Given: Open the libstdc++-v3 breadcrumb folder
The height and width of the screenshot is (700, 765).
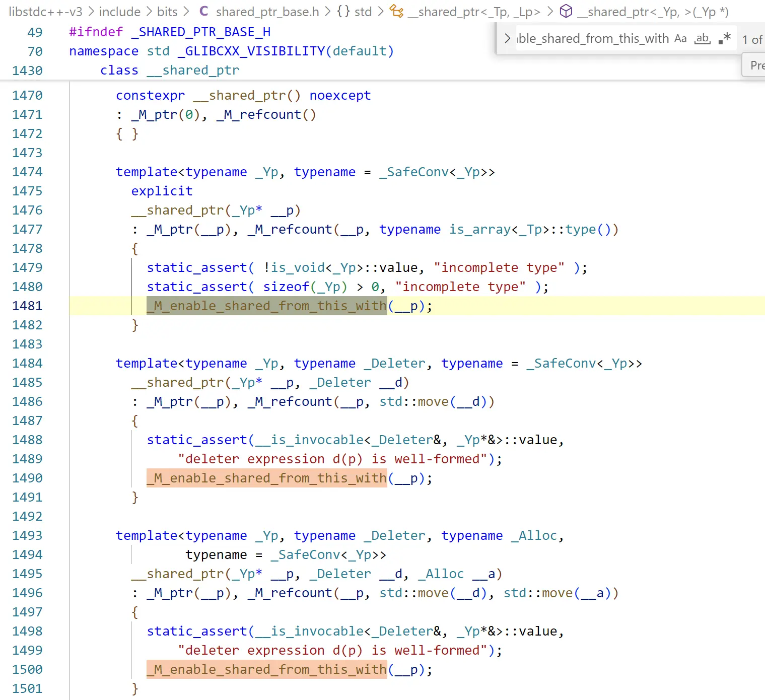Looking at the screenshot, I should 45,12.
